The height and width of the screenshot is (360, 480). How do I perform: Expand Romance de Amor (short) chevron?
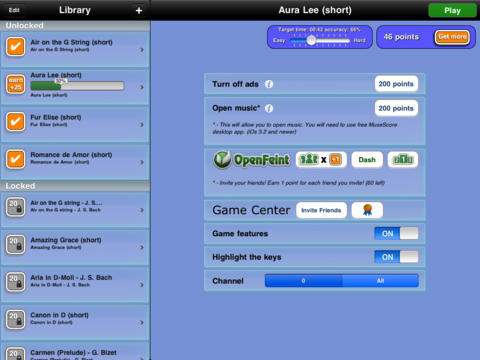[142, 162]
